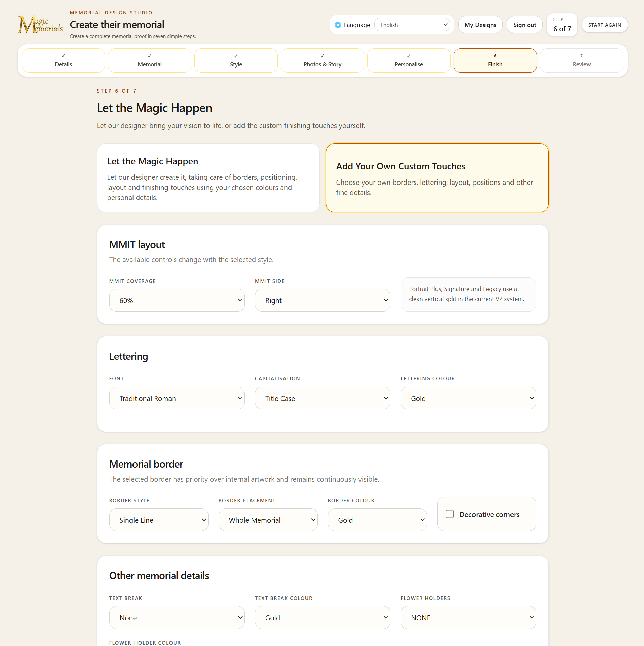
Task: Open the Text Break Colour dropdown
Action: 323,617
